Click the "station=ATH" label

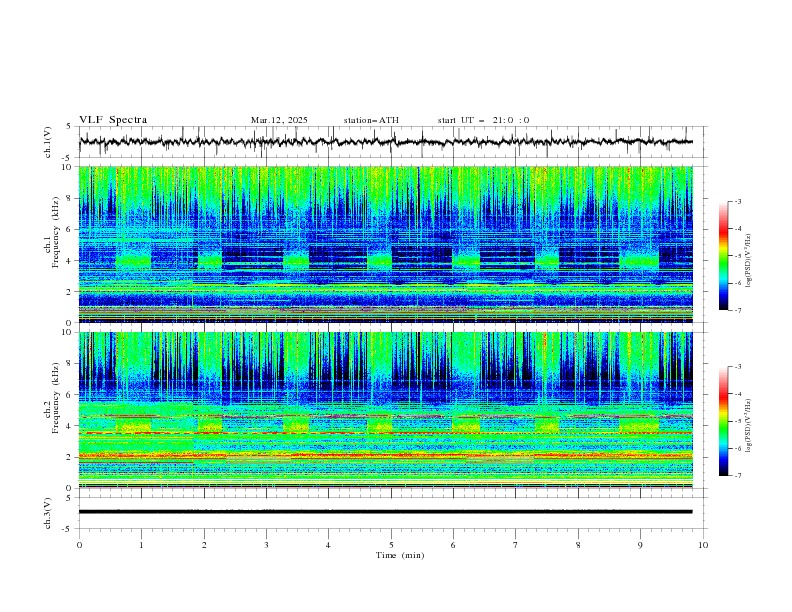pyautogui.click(x=371, y=120)
